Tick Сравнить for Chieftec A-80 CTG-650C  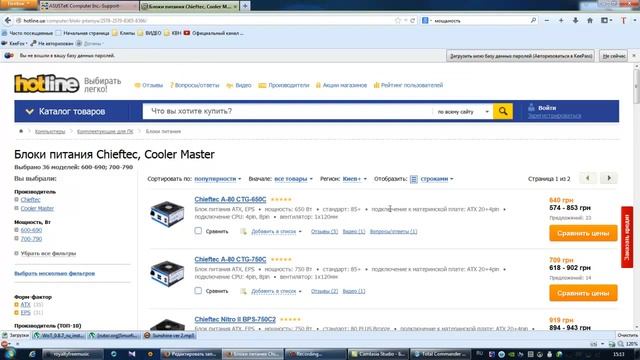pos(198,231)
